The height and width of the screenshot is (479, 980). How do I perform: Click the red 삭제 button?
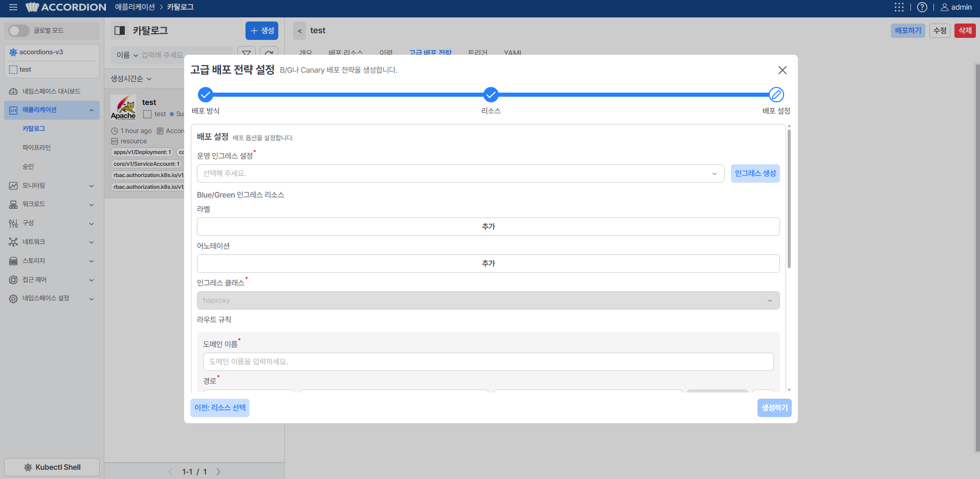[x=965, y=31]
